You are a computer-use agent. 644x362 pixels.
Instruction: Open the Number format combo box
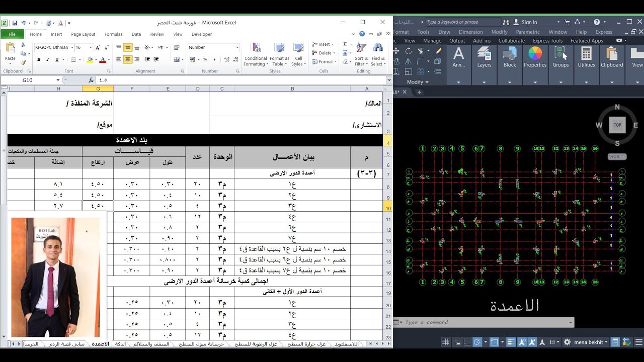214,47
